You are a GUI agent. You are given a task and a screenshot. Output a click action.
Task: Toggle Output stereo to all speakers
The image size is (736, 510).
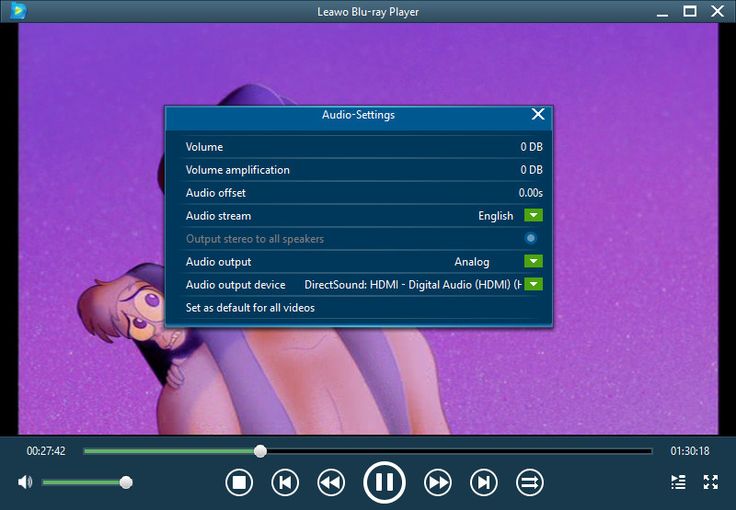click(530, 238)
